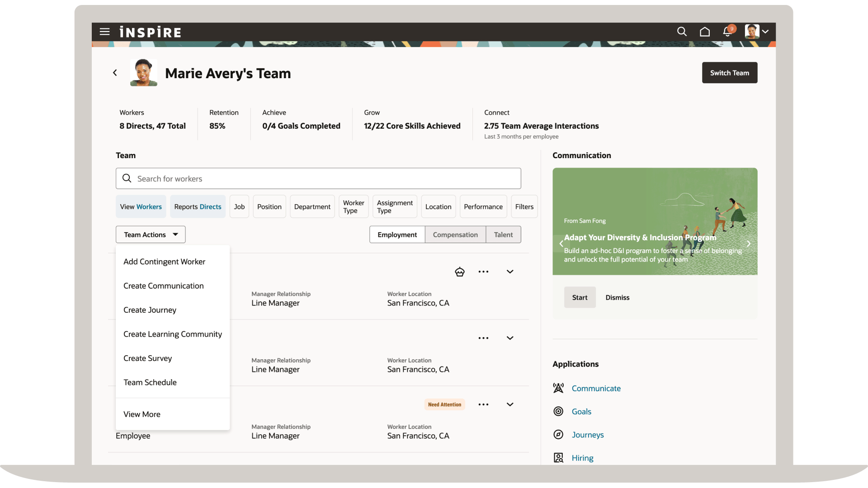Go to home via house icon
868x488 pixels.
pyautogui.click(x=704, y=32)
